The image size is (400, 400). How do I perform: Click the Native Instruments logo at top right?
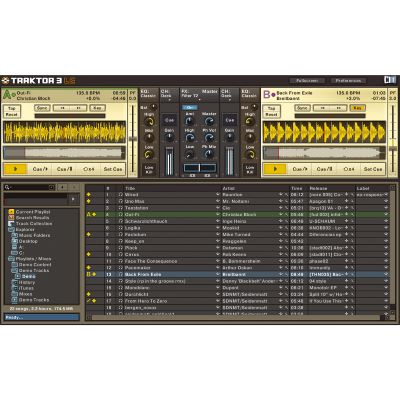[390, 80]
